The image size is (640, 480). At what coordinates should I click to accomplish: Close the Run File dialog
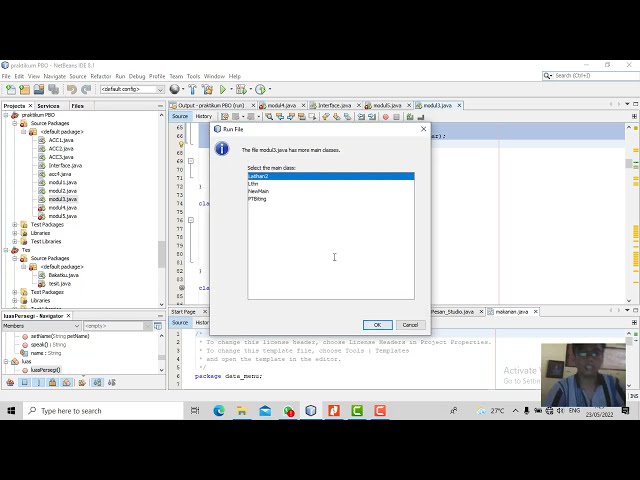[423, 129]
